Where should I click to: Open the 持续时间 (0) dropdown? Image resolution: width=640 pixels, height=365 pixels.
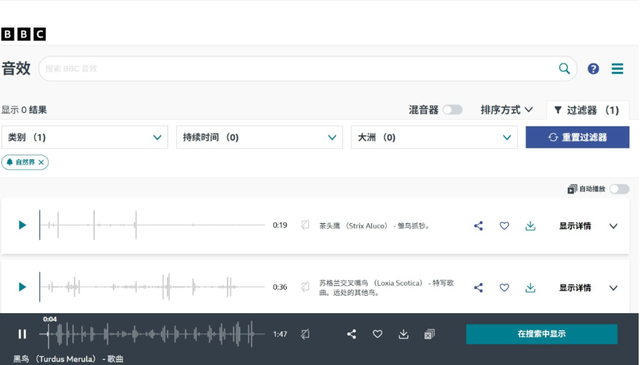tap(259, 137)
